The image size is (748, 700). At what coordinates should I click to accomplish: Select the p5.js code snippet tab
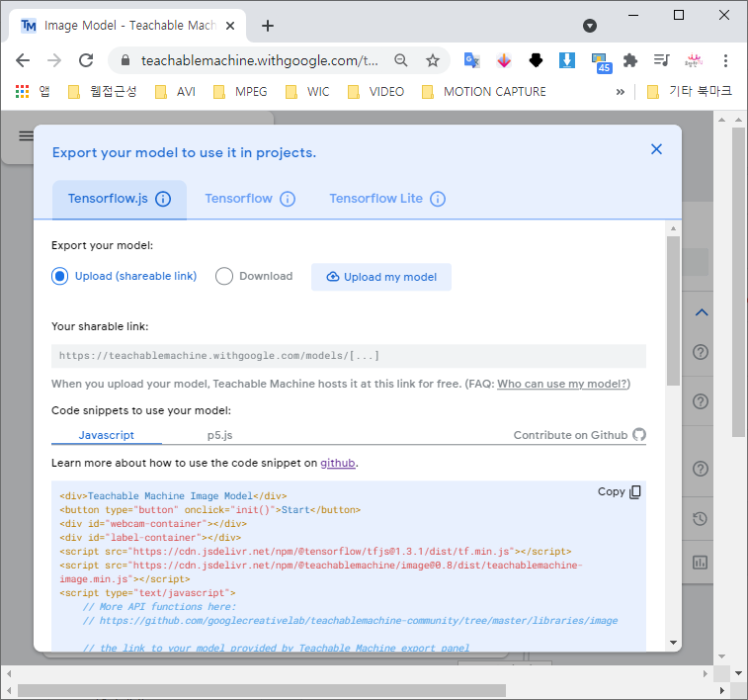[x=219, y=435]
